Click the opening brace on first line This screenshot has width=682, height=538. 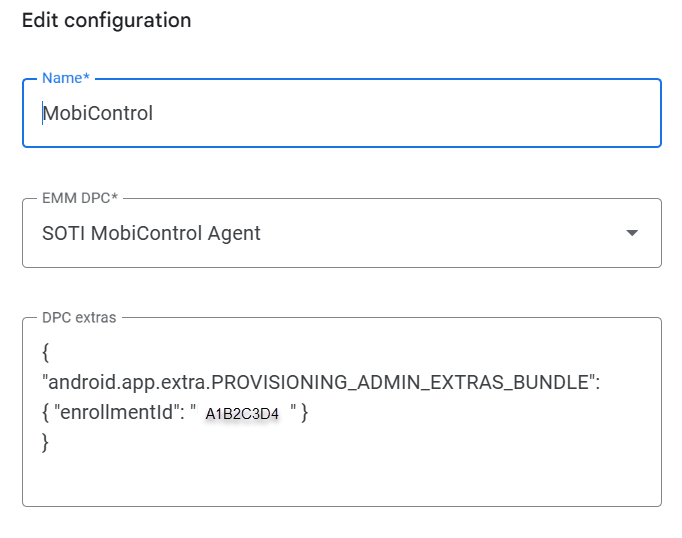tap(46, 352)
